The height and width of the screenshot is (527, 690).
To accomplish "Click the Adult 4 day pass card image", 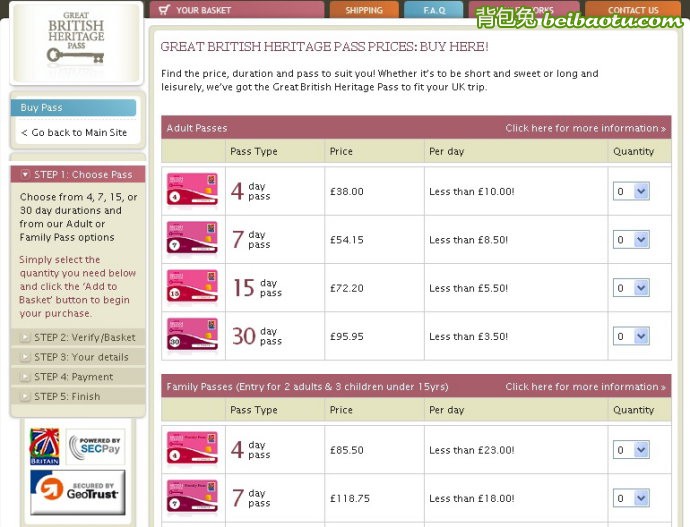I will 192,189.
